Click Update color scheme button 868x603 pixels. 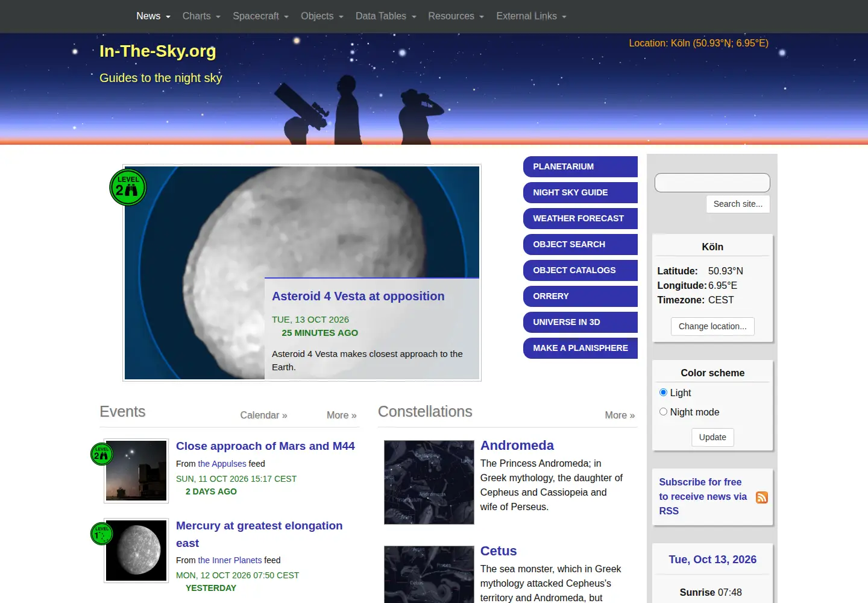(712, 437)
